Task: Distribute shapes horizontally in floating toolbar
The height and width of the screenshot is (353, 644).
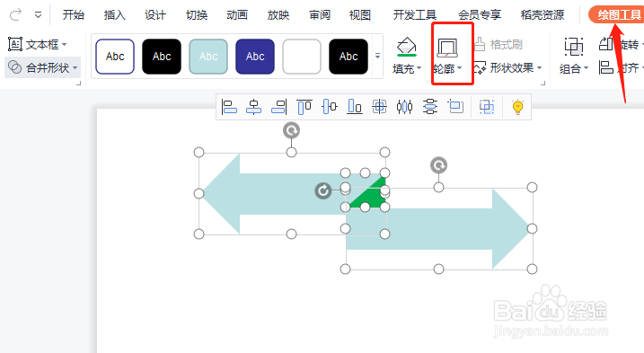Action: coord(404,107)
